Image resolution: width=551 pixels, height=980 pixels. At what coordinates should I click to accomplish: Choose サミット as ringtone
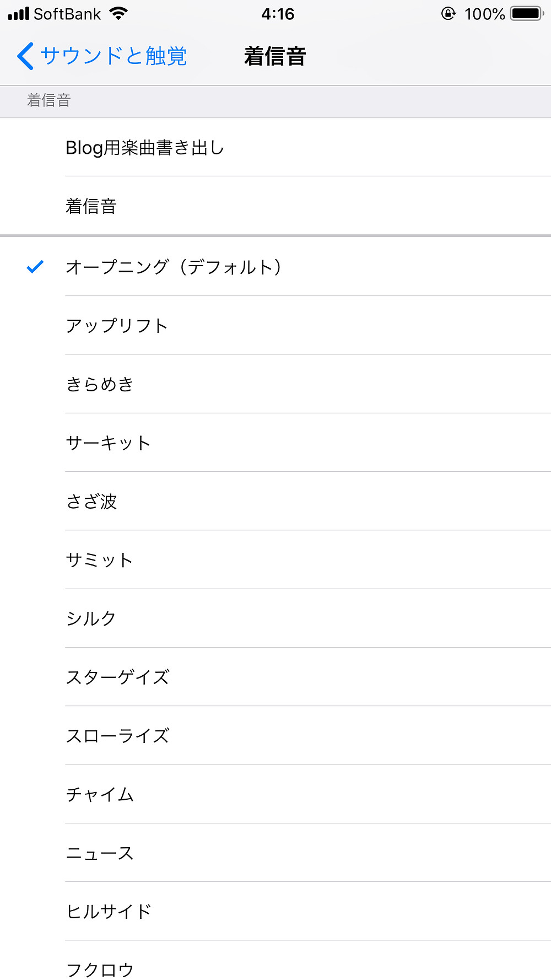click(x=275, y=560)
